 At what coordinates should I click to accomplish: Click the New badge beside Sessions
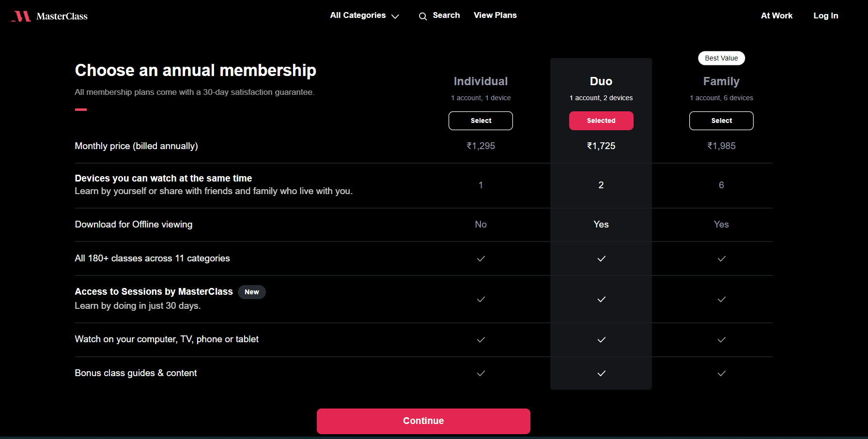pos(251,292)
